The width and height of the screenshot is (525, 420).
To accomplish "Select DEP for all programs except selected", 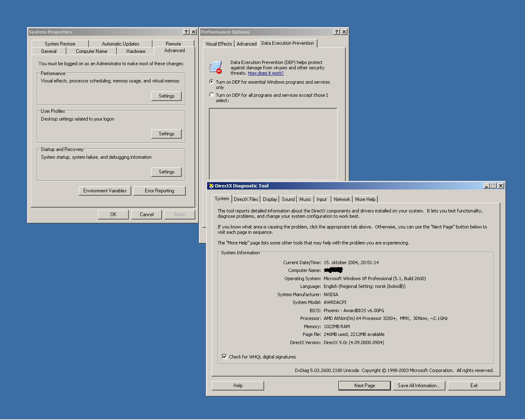I will [x=212, y=95].
